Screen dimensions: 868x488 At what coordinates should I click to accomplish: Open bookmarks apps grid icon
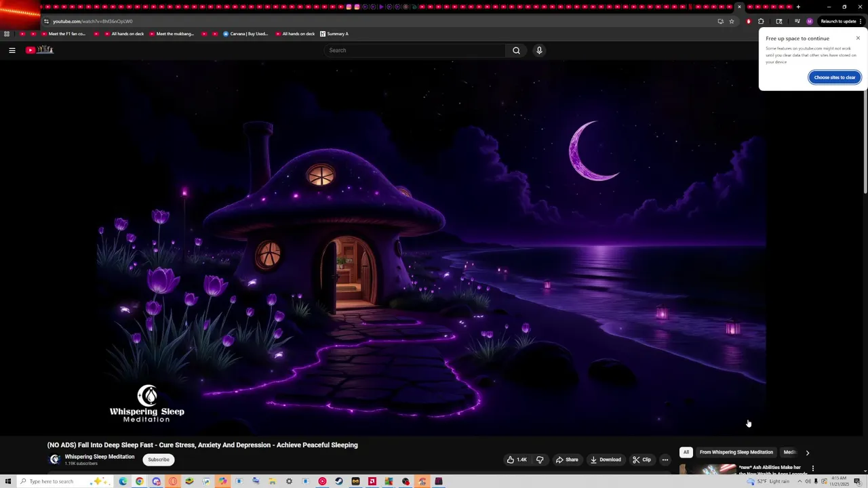coord(7,34)
